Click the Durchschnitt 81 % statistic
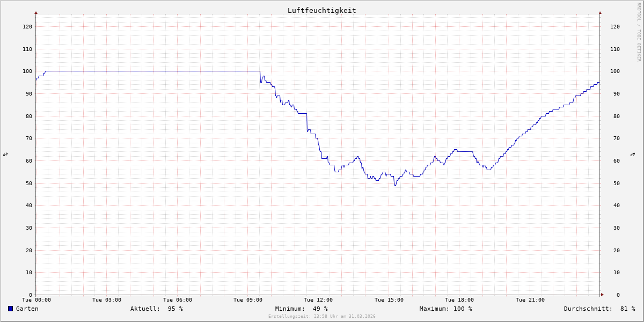The width and height of the screenshot is (644, 322). [599, 309]
